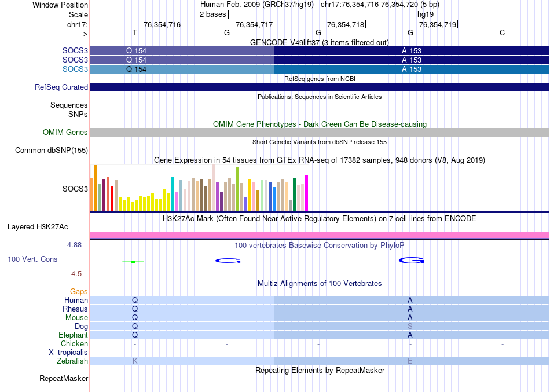The image size is (550, 392).
Task: Click the tall orange GTEx expression bar
Action: click(x=96, y=188)
